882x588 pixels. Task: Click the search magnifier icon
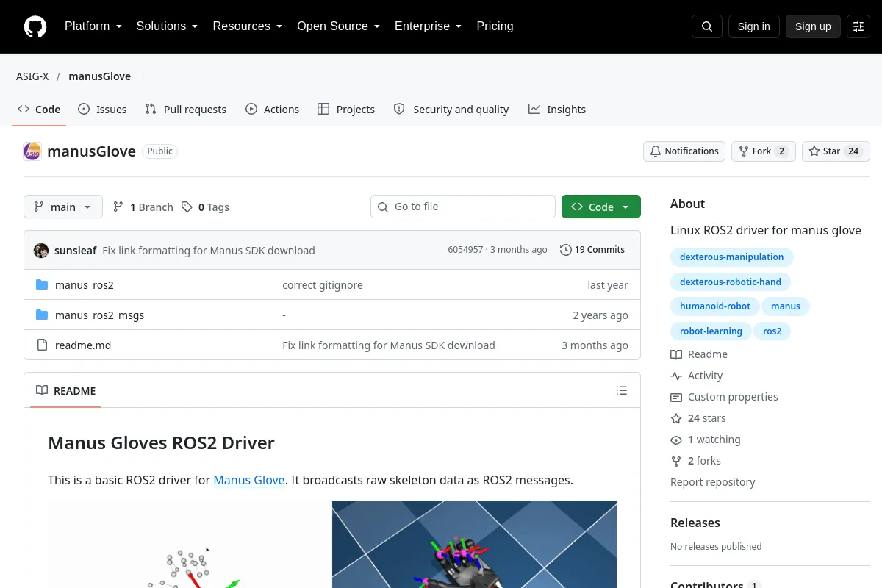tap(707, 26)
